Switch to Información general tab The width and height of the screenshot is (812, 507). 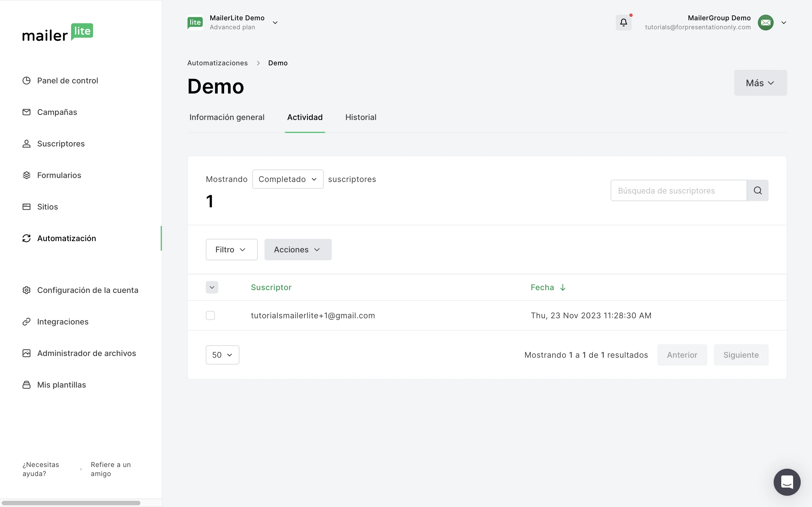(227, 117)
